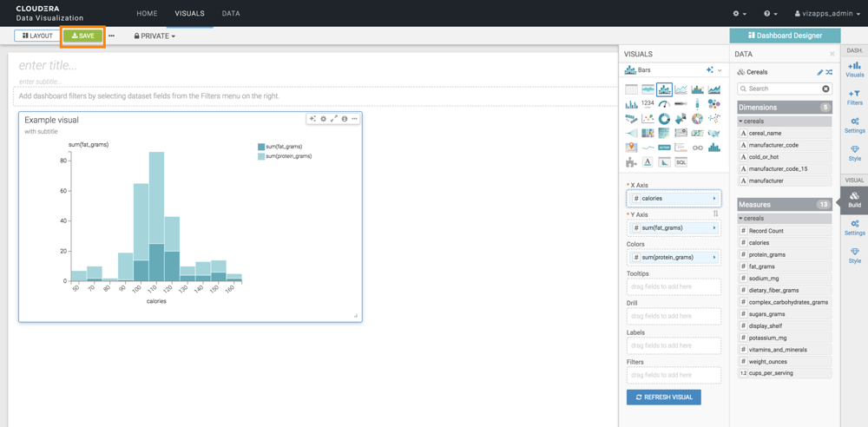Expand the calories X Axis field options
The image size is (868, 427).
pyautogui.click(x=714, y=199)
